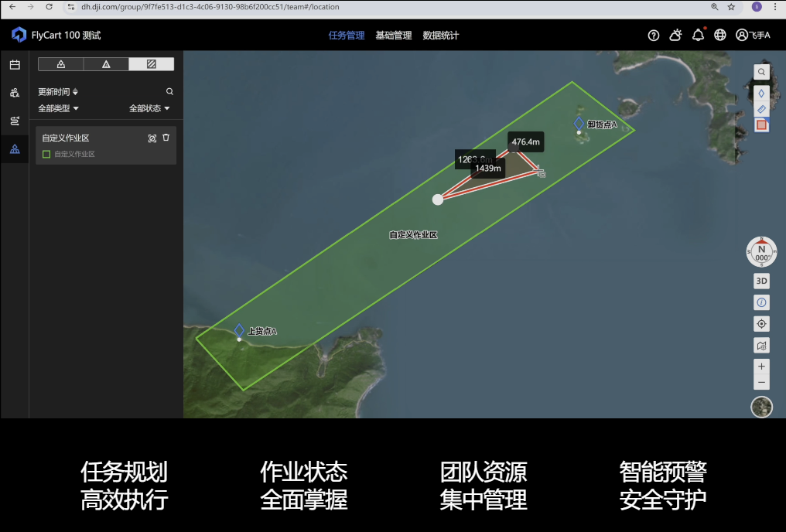This screenshot has height=532, width=786.
Task: Delete the 自定义作业区 entry with trash icon
Action: [x=166, y=138]
